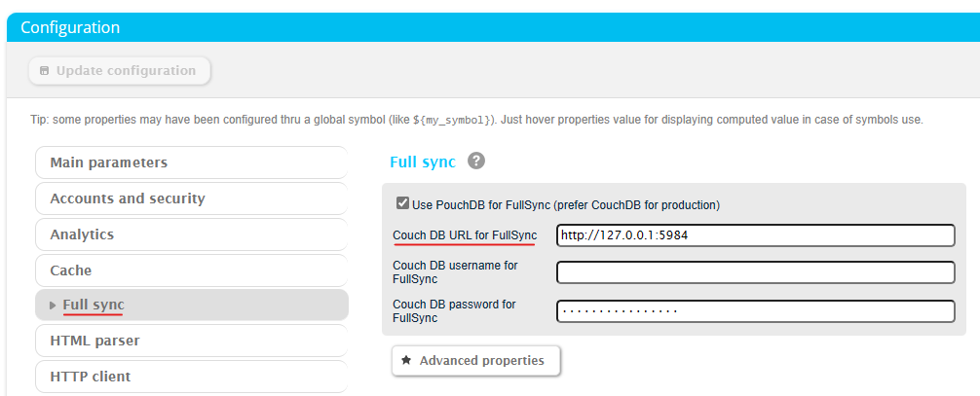Click the Couch DB password field
980x396 pixels.
755,311
